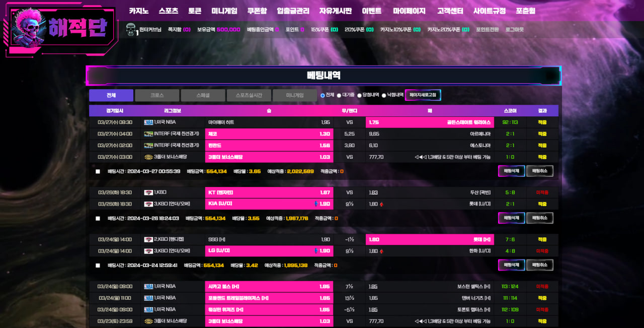Switch to the 미니게임 filter tab
The width and height of the screenshot is (644, 328).
(x=295, y=95)
